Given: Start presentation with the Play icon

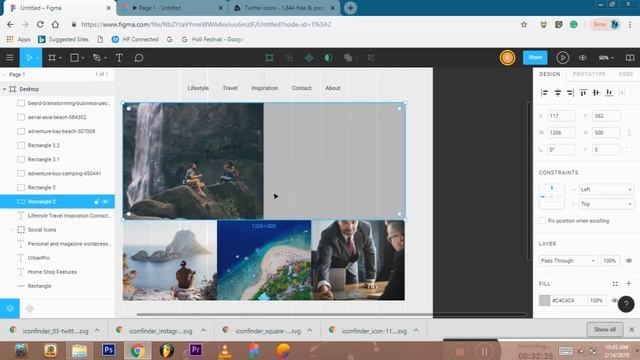Looking at the screenshot, I should point(562,58).
